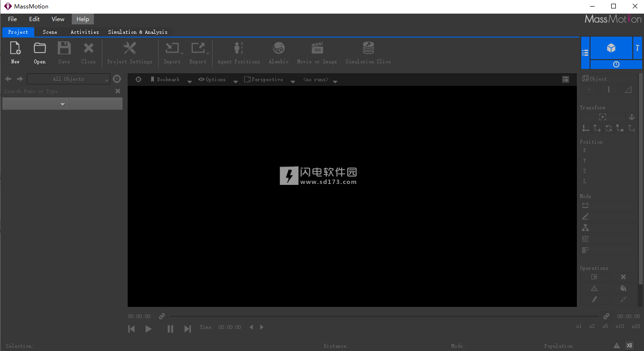The width and height of the screenshot is (644, 351).
Task: Pause the simulation playback
Action: pos(170,329)
